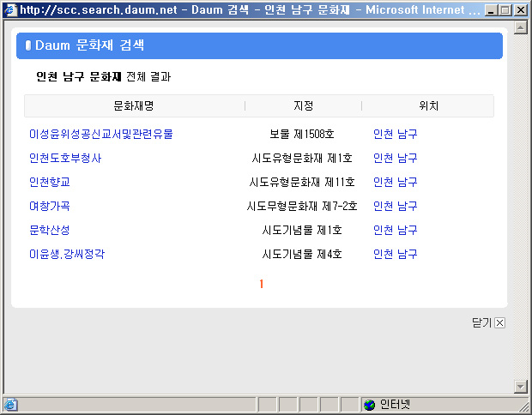Click the Internet Explorer icon in title bar
This screenshot has height=415, width=532.
tap(10, 9)
